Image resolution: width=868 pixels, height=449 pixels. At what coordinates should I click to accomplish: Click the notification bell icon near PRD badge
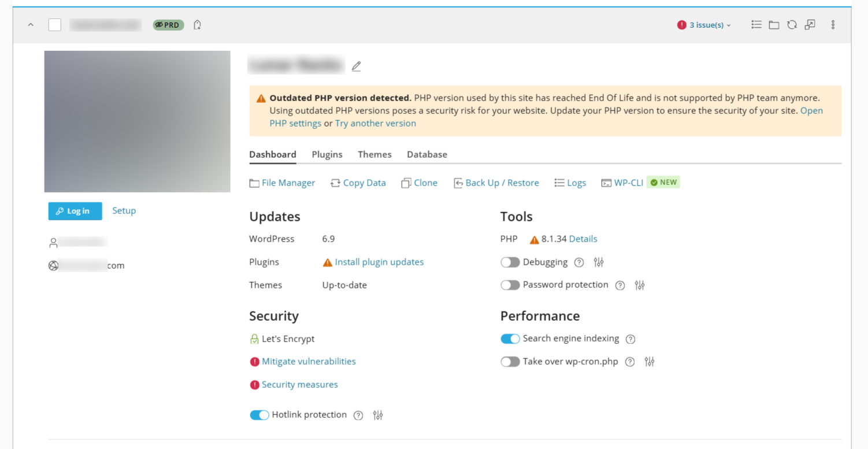pyautogui.click(x=197, y=25)
